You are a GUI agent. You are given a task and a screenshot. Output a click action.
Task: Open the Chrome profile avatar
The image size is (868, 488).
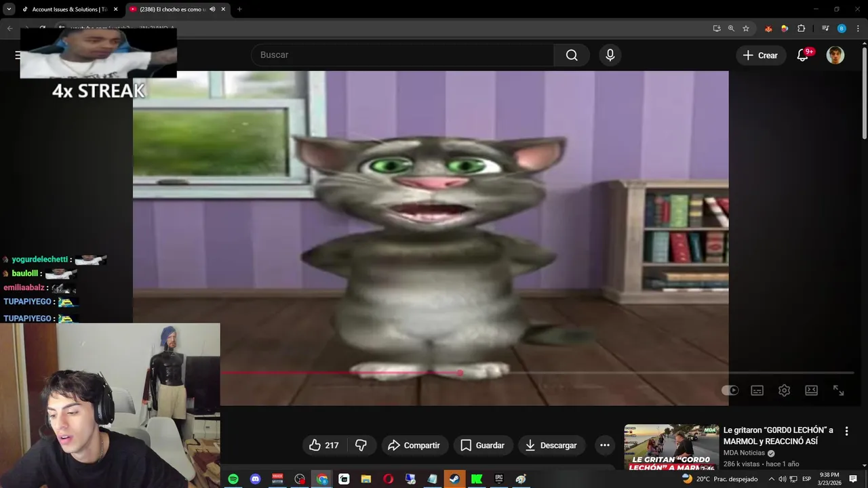(x=842, y=28)
